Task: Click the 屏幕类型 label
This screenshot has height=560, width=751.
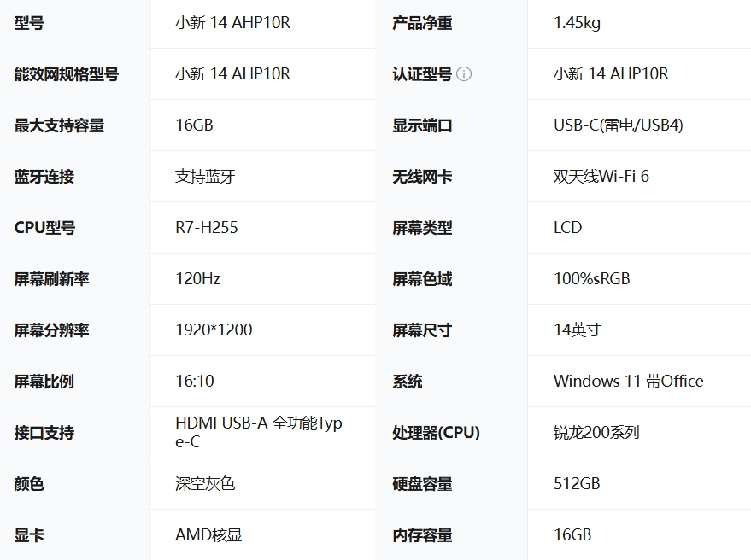Action: (422, 228)
